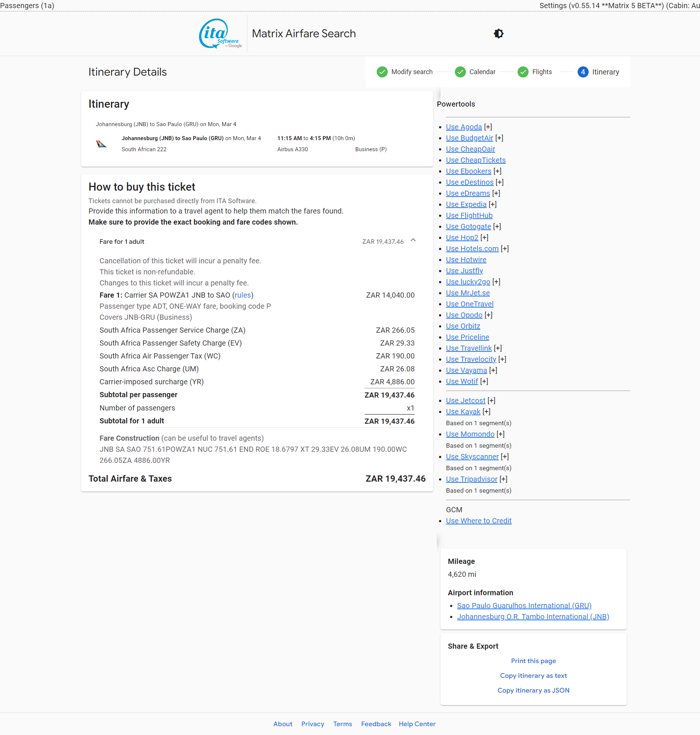
Task: Click Print this page
Action: click(533, 661)
